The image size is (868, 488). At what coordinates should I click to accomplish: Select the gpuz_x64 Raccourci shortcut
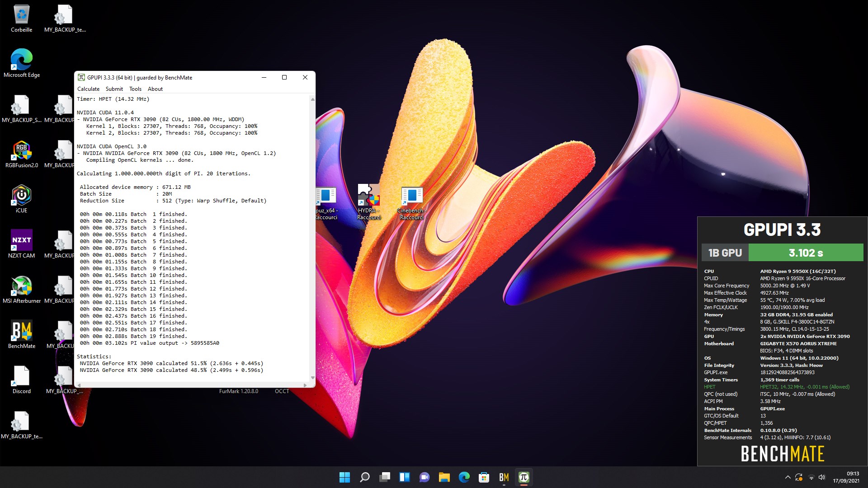coord(326,204)
